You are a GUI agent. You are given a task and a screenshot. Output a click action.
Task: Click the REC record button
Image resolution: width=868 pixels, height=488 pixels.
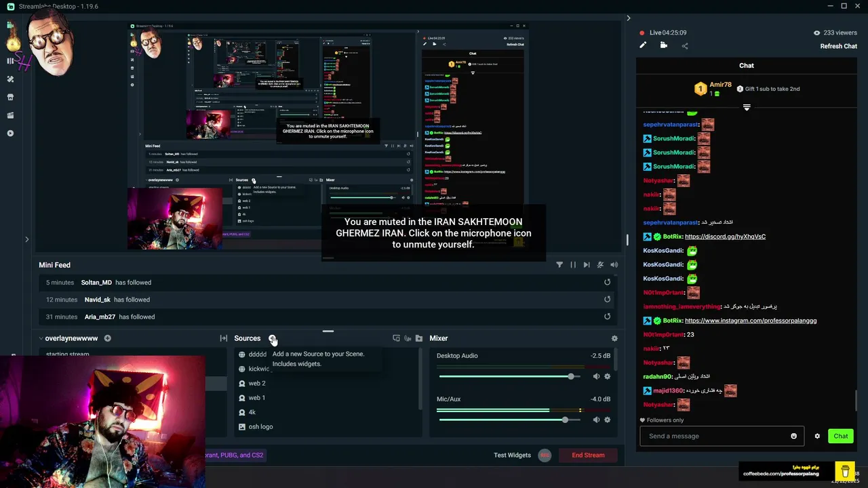(x=545, y=455)
